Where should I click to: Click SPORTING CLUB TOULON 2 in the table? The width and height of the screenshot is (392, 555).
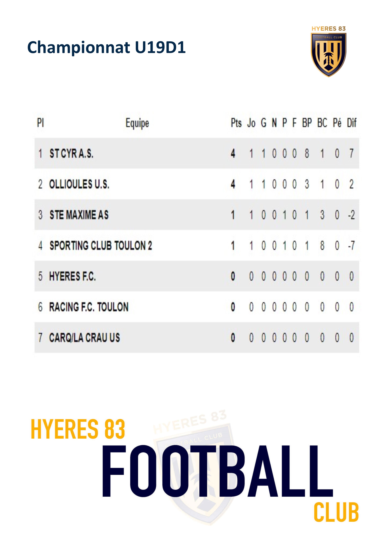click(101, 246)
